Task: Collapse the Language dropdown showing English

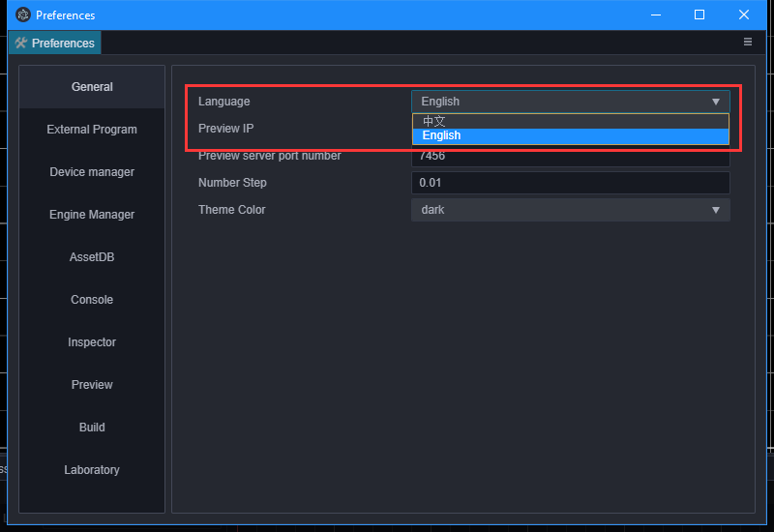Action: click(570, 102)
